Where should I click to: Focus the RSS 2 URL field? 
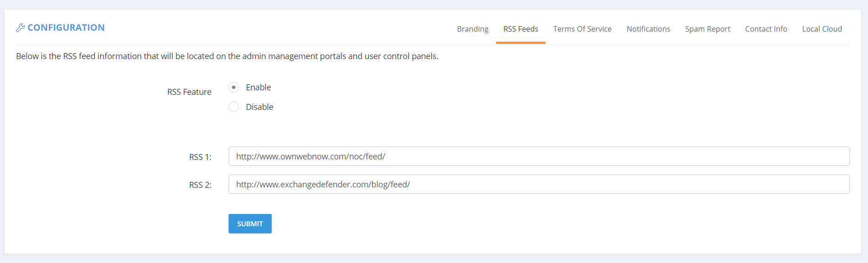click(539, 184)
